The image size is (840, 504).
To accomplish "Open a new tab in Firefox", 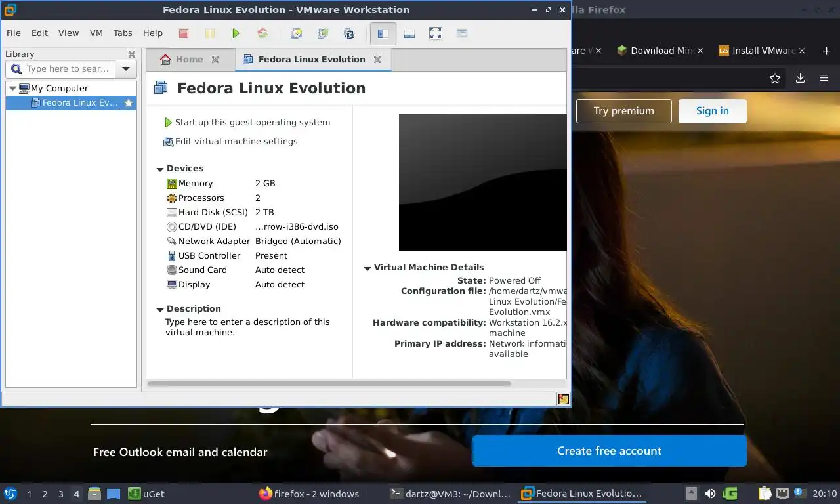I will coord(826,51).
